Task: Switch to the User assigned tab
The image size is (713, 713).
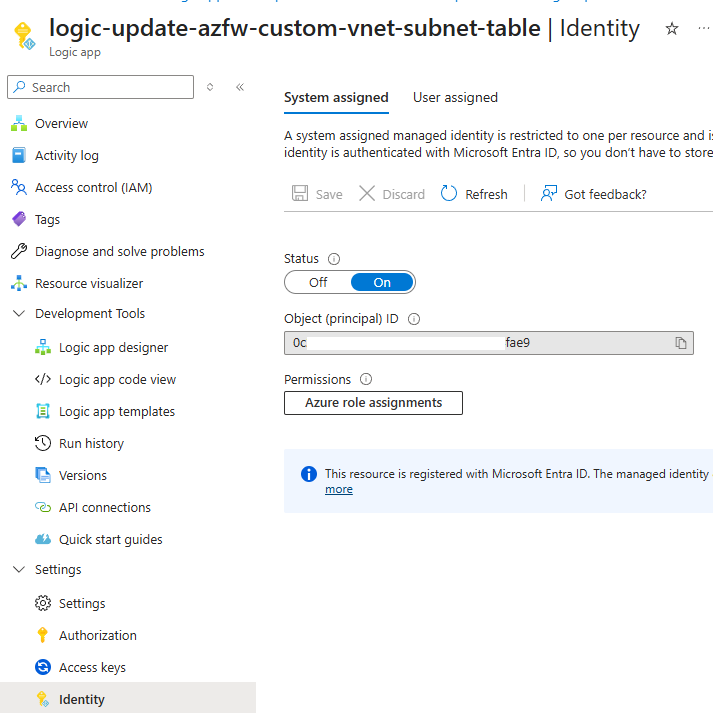Action: pos(455,97)
